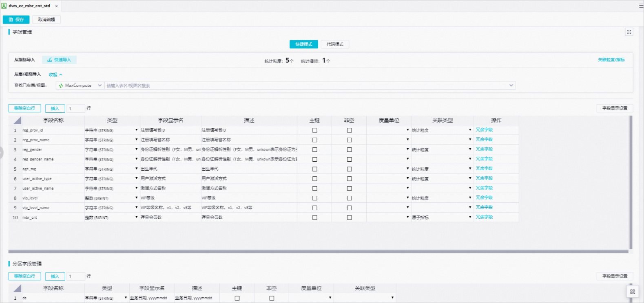Click the 关联类型 column header in field table
The width and height of the screenshot is (644, 303).
point(443,120)
